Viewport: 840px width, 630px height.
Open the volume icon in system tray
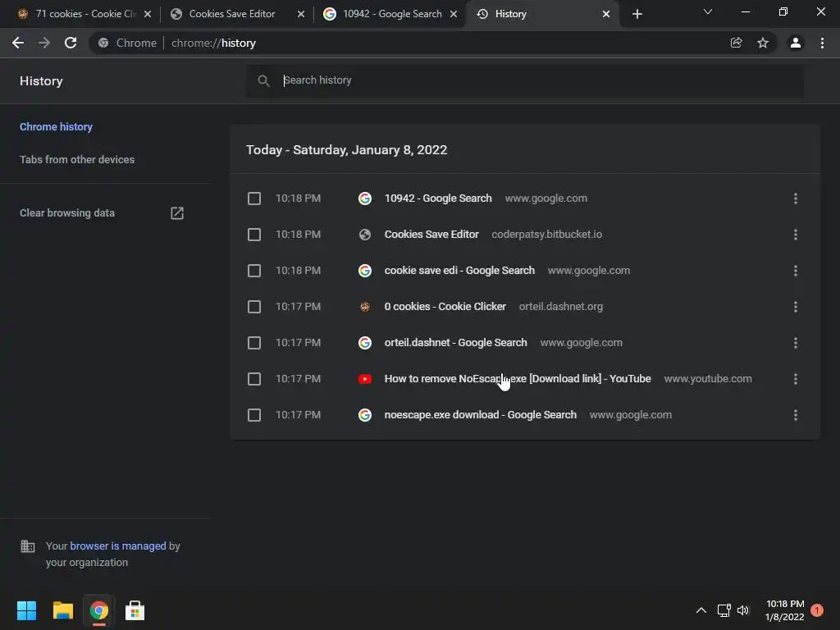743,610
